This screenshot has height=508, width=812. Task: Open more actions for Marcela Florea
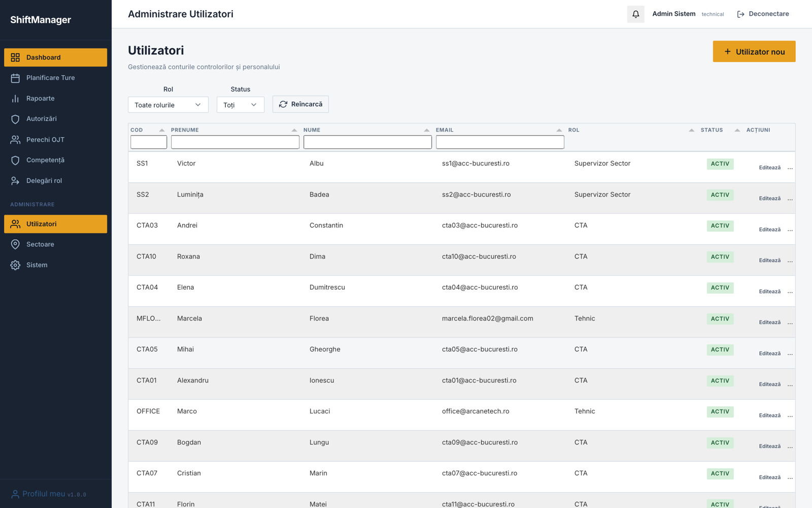(x=790, y=323)
